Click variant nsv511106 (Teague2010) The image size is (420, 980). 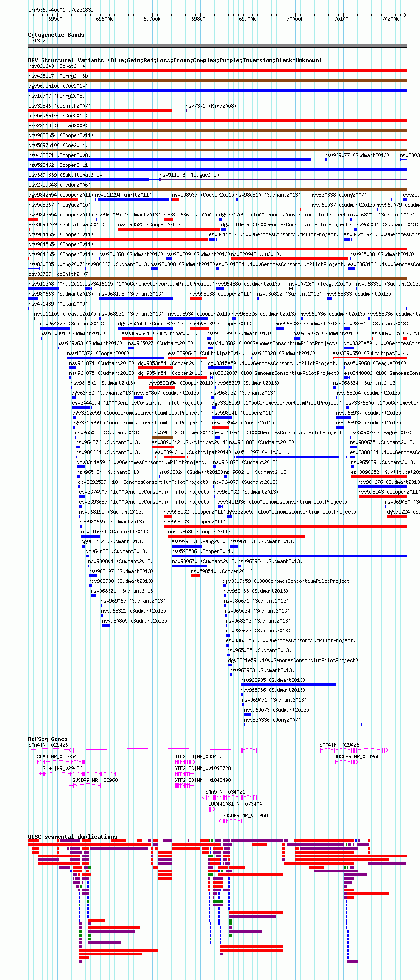click(x=190, y=175)
